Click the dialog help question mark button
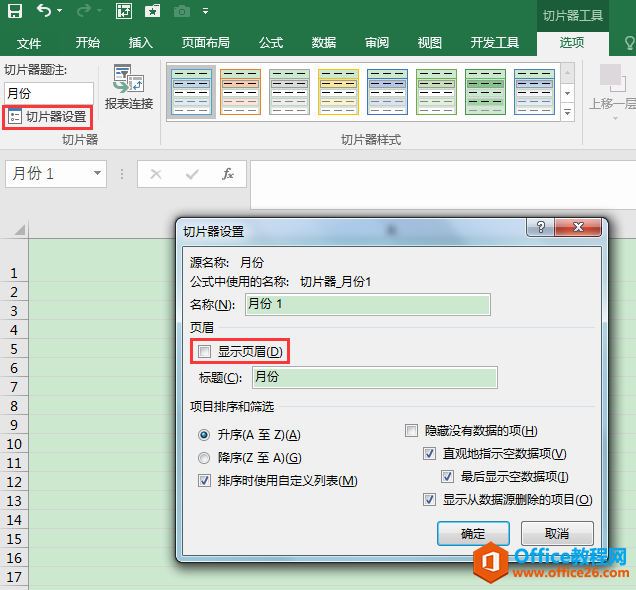This screenshot has height=590, width=636. point(541,227)
